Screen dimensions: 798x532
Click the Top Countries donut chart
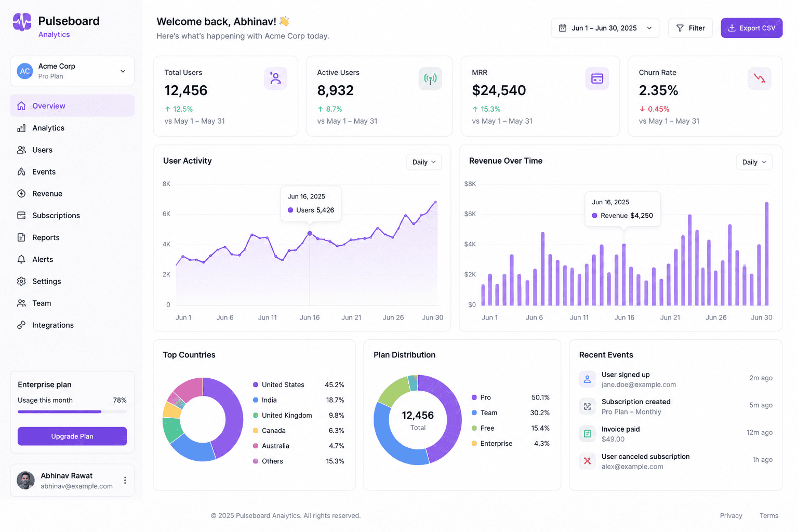tap(203, 419)
